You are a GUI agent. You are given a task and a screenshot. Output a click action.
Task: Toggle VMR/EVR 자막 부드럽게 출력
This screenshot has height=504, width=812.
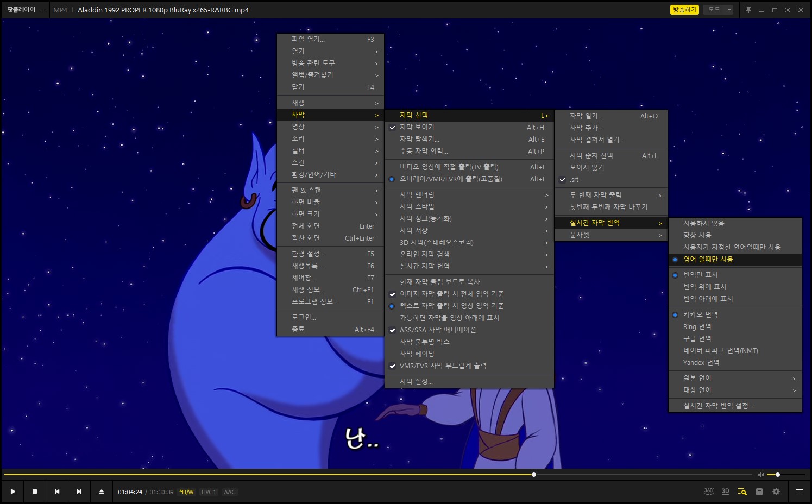[x=469, y=366]
